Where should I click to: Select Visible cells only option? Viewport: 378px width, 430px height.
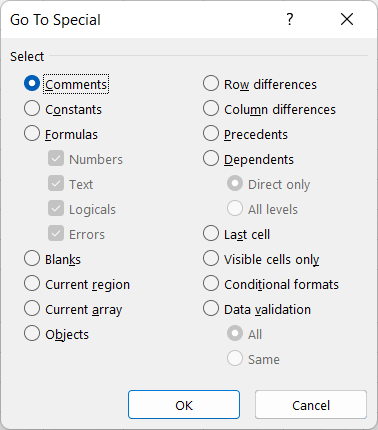click(211, 258)
